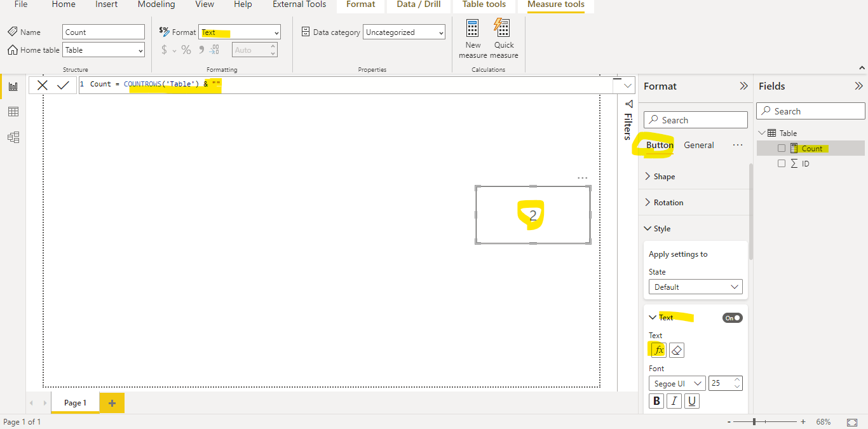Screen dimensions: 868x429
Task: Toggle Underline font style
Action: (692, 401)
